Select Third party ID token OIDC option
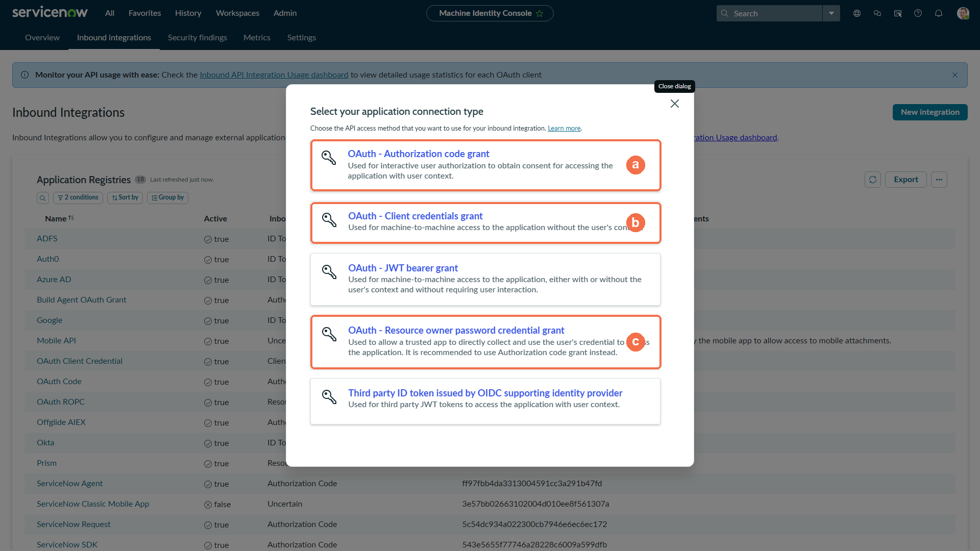Viewport: 980px width, 551px height. pyautogui.click(x=485, y=402)
